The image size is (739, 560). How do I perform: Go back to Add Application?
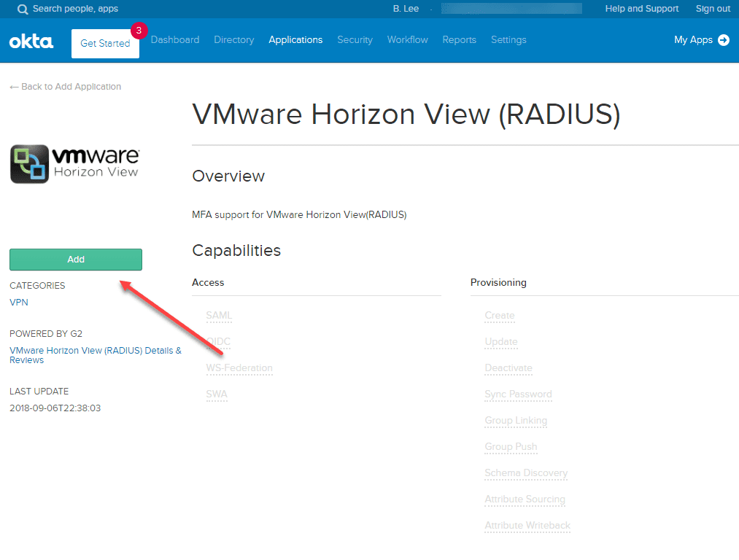click(x=66, y=87)
